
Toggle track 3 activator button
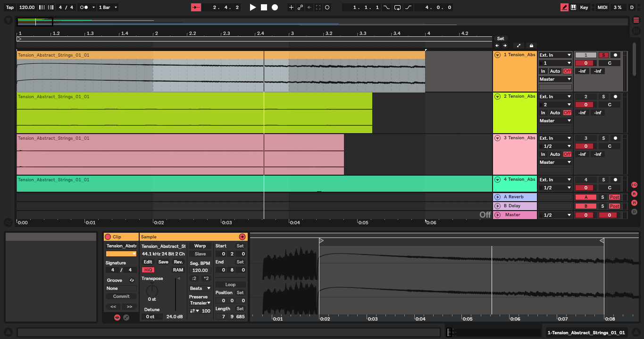pyautogui.click(x=585, y=138)
